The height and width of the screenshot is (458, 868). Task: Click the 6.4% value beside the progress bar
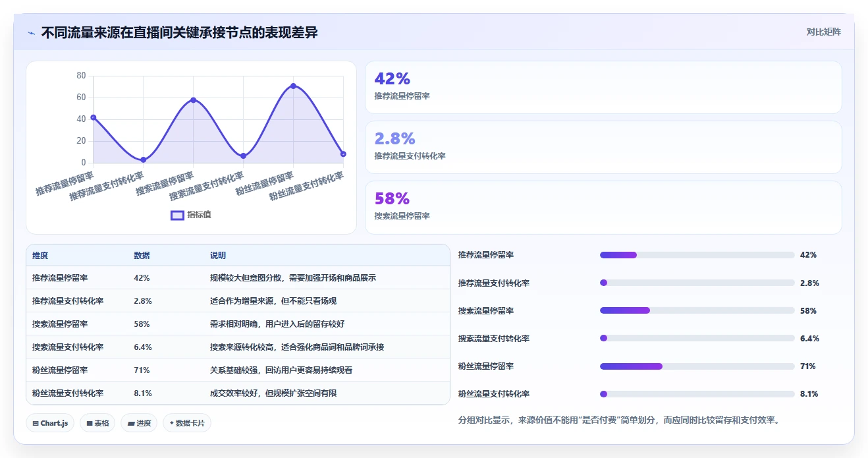pyautogui.click(x=809, y=338)
